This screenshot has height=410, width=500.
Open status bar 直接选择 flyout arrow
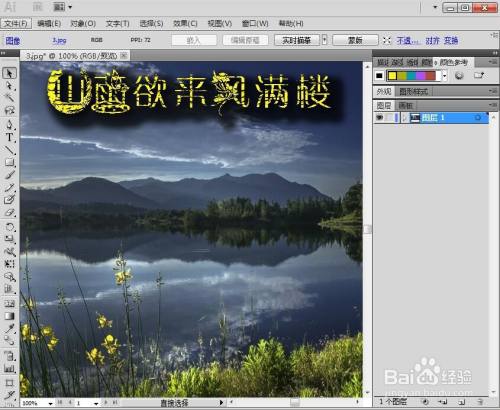click(x=221, y=403)
